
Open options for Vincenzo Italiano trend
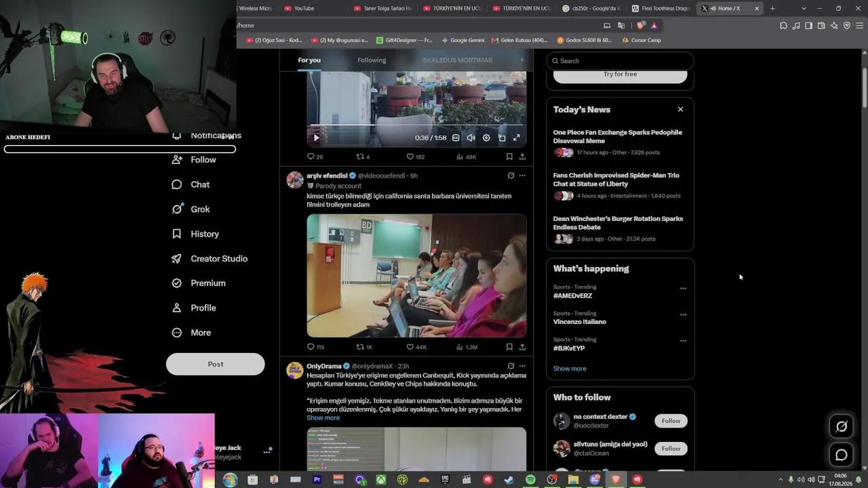coord(683,314)
